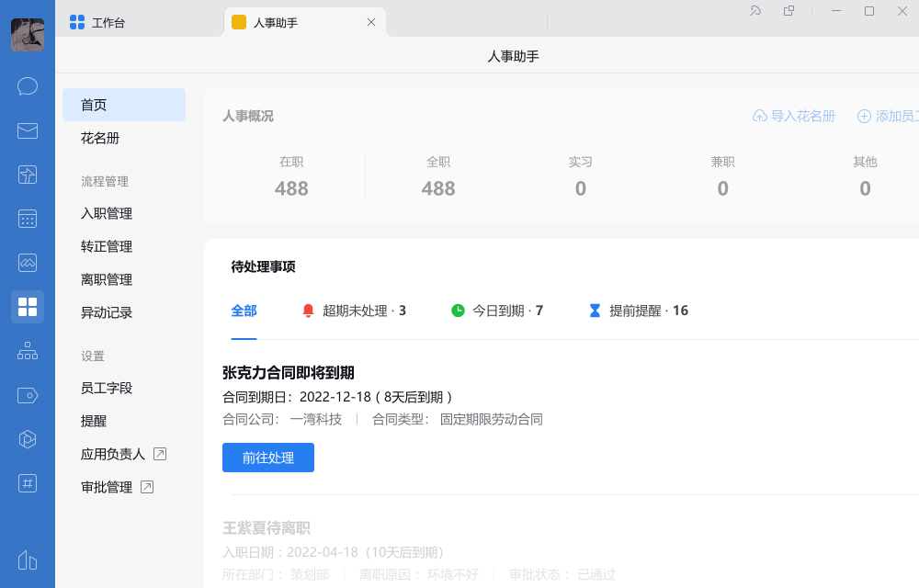Screen dimensions: 919x588
Task: Open the analytics bar-chart icon at sidebar bottom
Action: (x=28, y=560)
